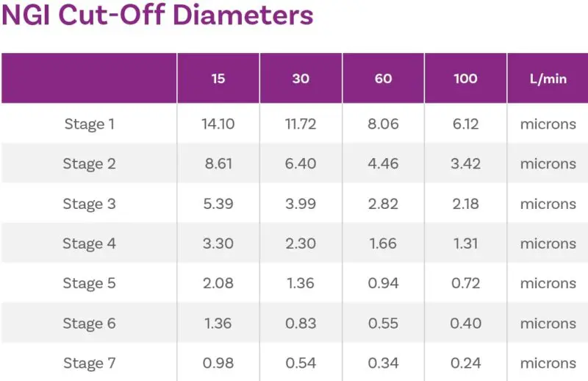
Task: Click the 0.72 value in Stage 5
Action: tap(465, 283)
